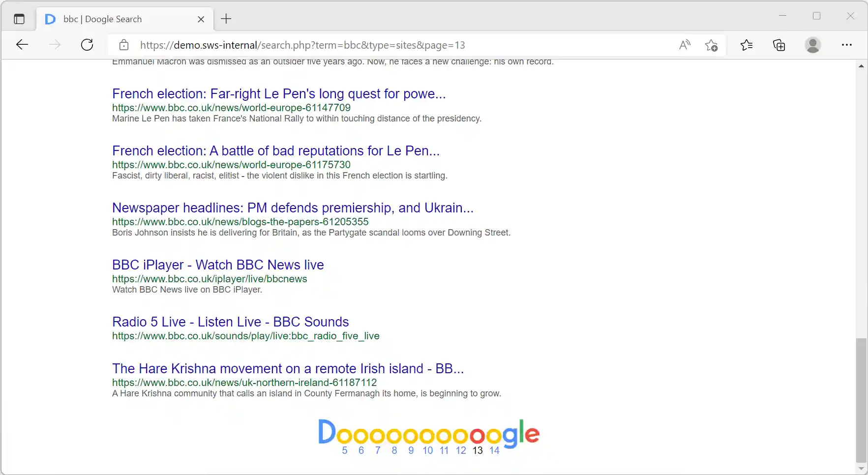
Task: Open the BBC iPlayer live news result
Action: pos(217,265)
